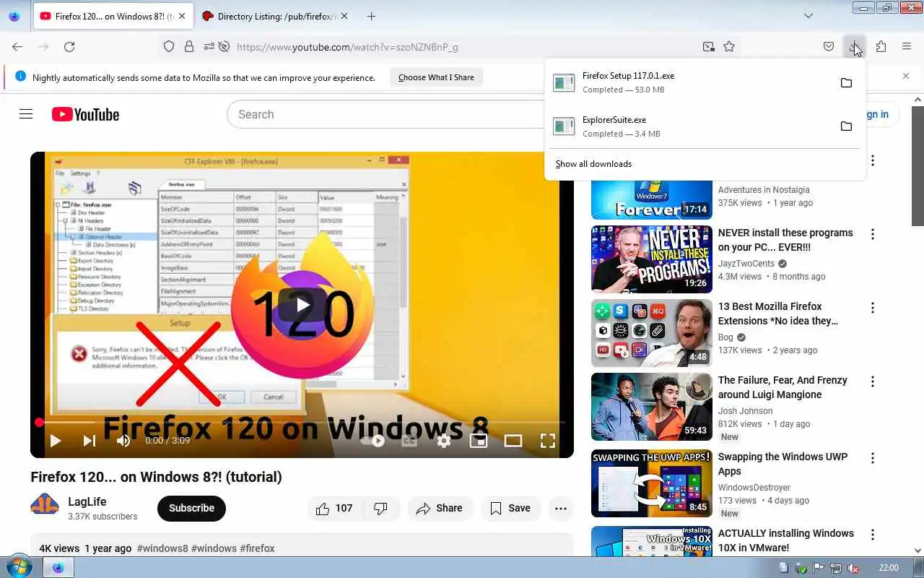Click the play button in the player controls

[55, 440]
